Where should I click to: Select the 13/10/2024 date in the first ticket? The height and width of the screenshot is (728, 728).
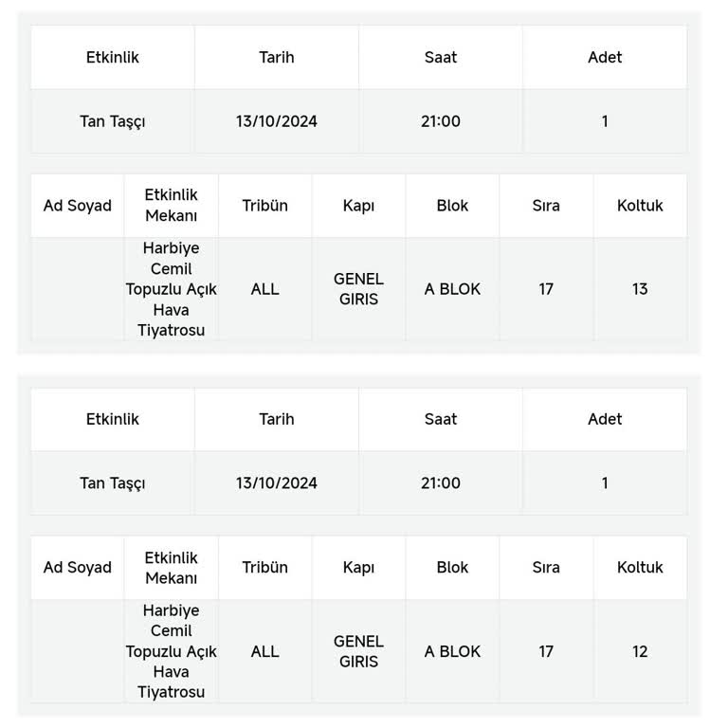click(277, 121)
